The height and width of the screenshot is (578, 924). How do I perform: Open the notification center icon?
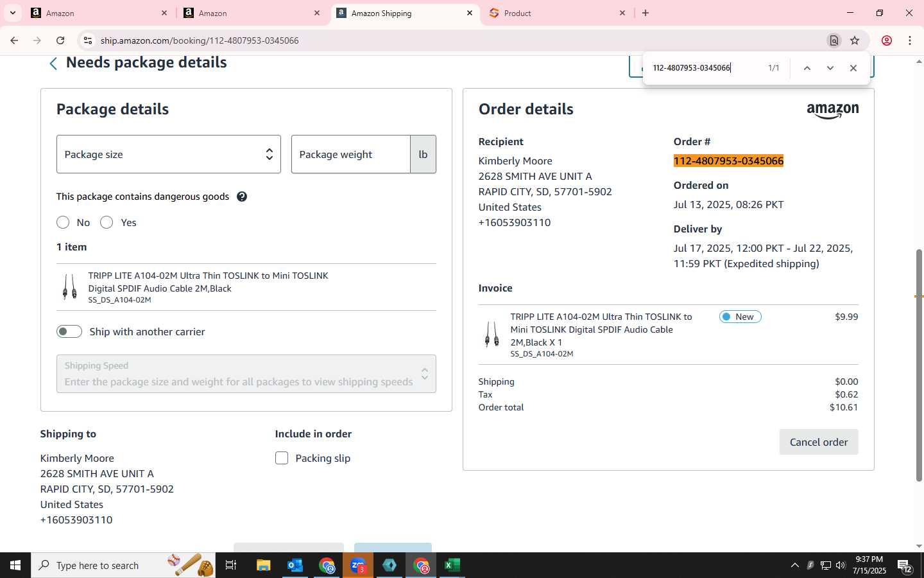pos(905,566)
